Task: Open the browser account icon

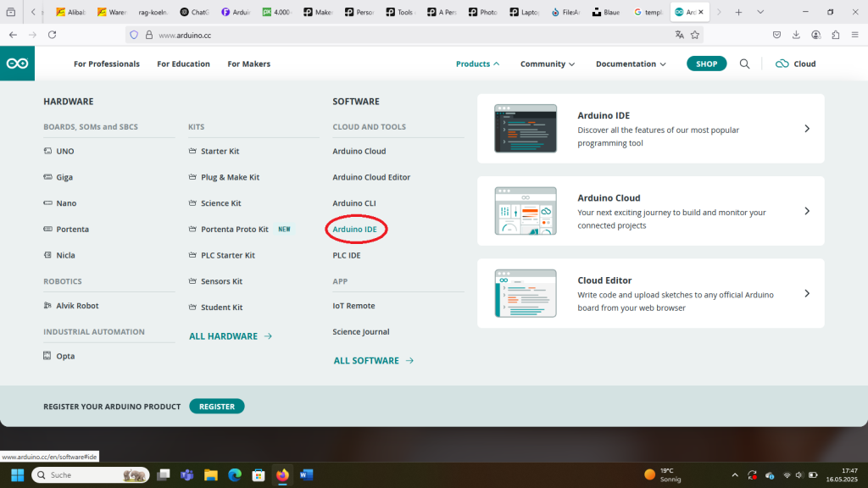Action: pos(816,35)
